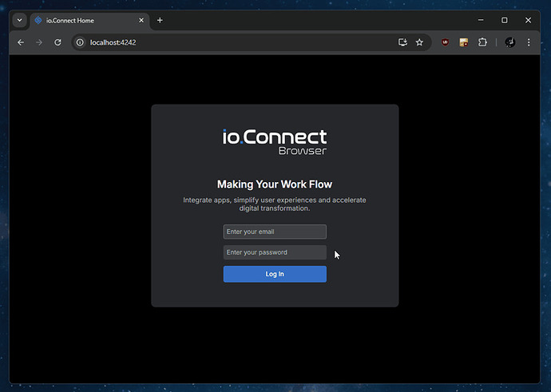Image resolution: width=551 pixels, height=392 pixels.
Task: Open the Chrome three-dot menu
Action: (x=529, y=42)
